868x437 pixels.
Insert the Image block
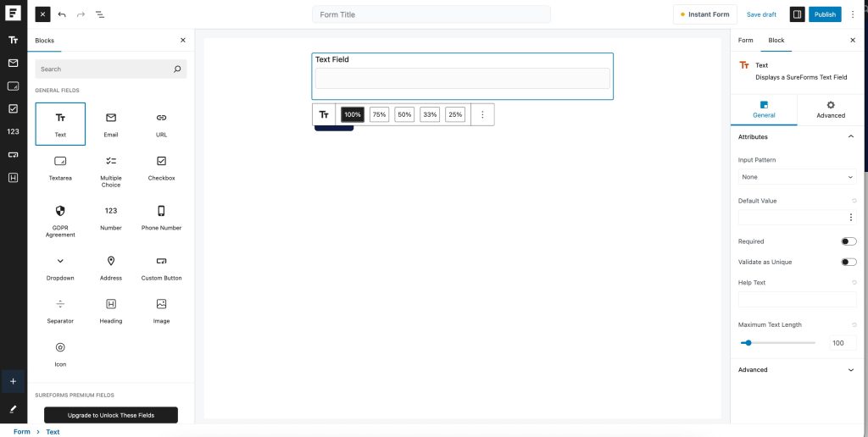pos(161,312)
